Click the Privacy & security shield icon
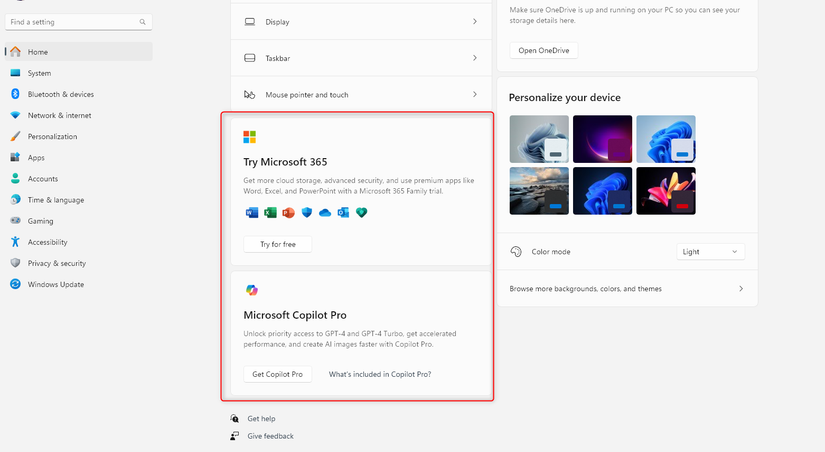825x452 pixels. tap(15, 263)
